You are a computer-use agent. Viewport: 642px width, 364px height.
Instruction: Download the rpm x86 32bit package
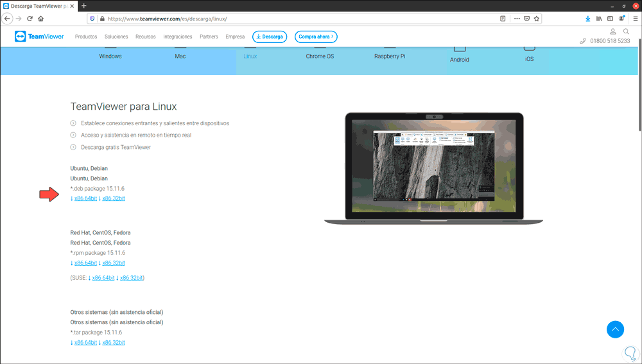click(x=114, y=263)
